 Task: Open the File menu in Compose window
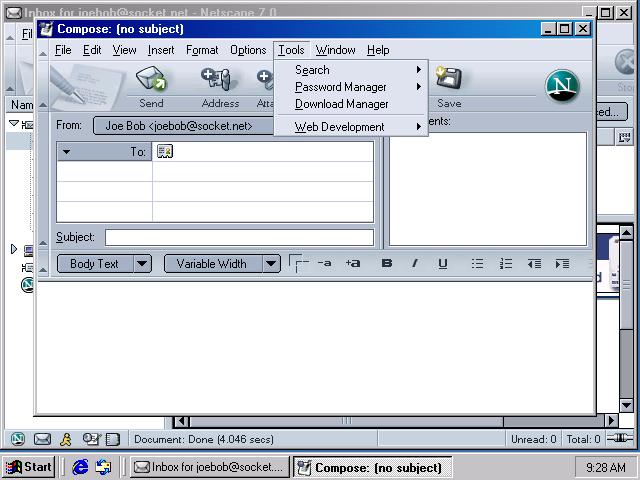pyautogui.click(x=63, y=50)
